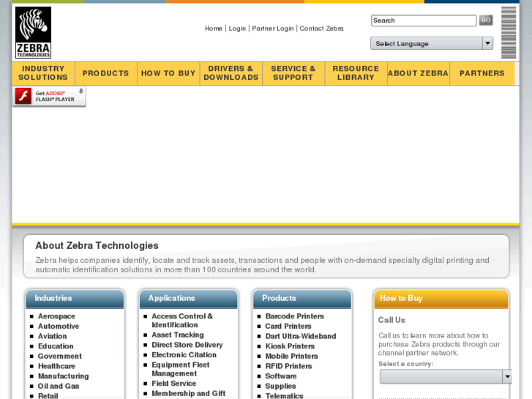Click the Products panel header

[x=302, y=299]
